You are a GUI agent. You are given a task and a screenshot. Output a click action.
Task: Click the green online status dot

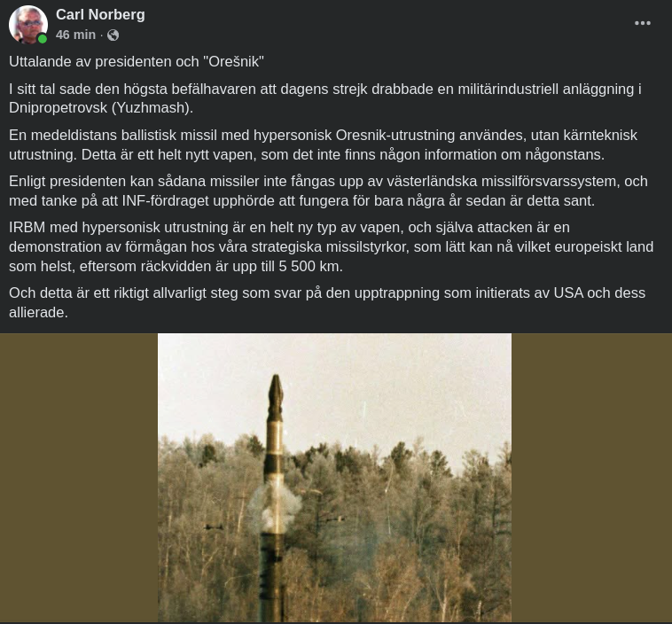[42, 39]
